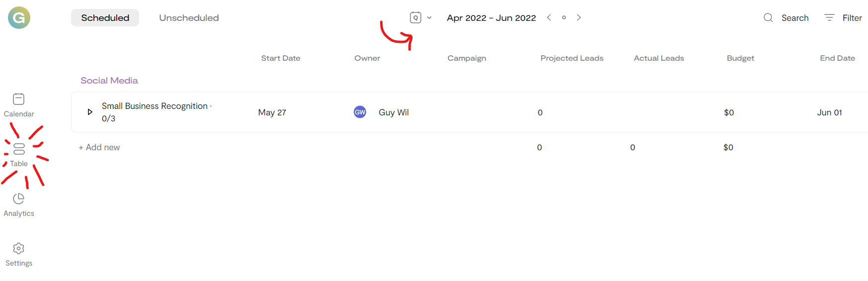Open the date range view dropdown chevron
The height and width of the screenshot is (281, 868).
429,18
